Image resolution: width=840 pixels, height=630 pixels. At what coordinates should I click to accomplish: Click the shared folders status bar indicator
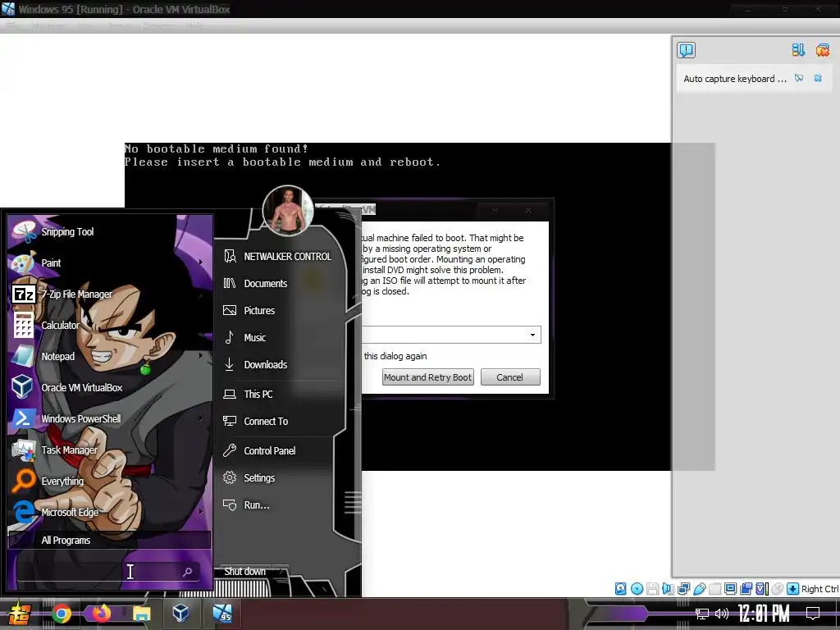(x=714, y=589)
